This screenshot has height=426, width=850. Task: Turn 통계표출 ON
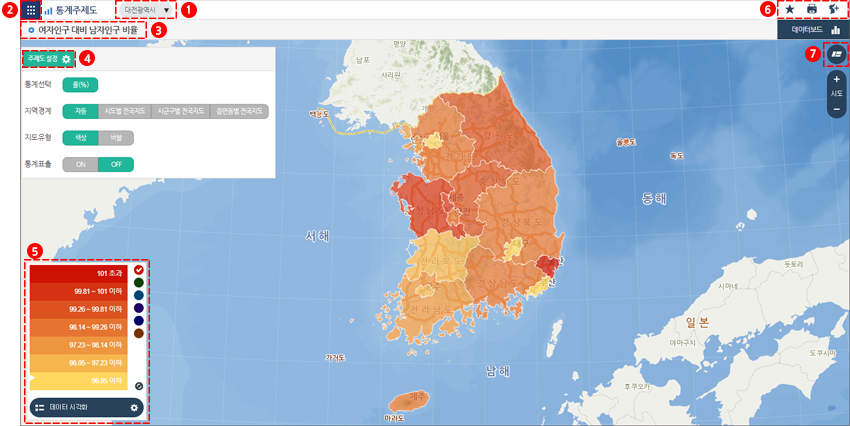point(80,164)
